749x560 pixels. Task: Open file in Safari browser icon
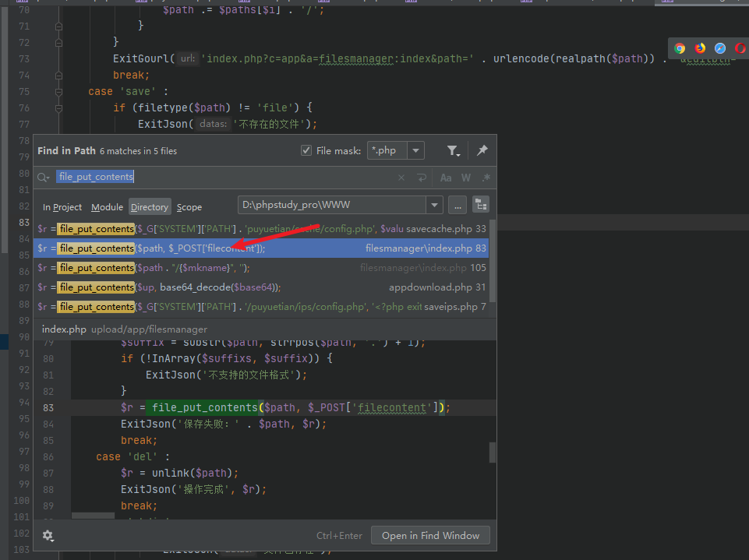720,48
